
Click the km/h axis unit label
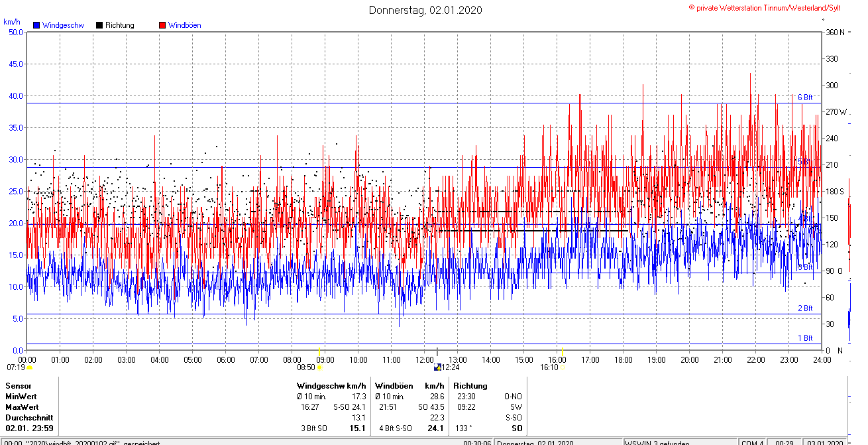coord(11,22)
